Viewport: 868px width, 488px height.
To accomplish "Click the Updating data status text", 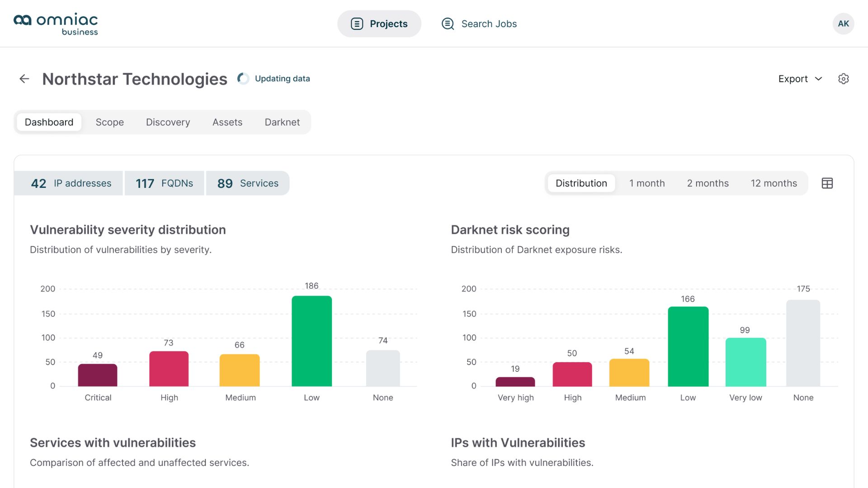I will click(x=283, y=79).
